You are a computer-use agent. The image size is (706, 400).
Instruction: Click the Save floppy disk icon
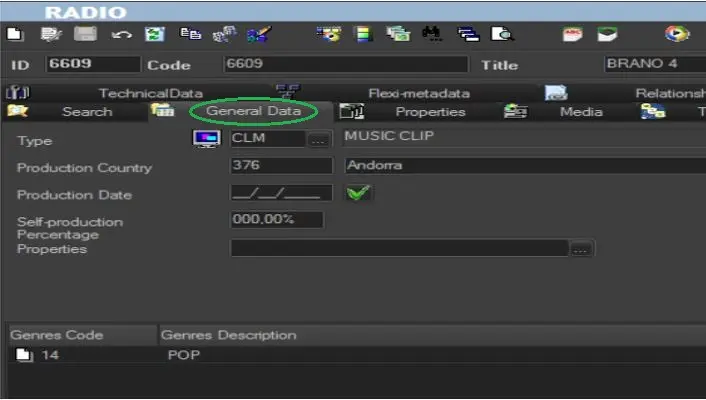pyautogui.click(x=86, y=34)
